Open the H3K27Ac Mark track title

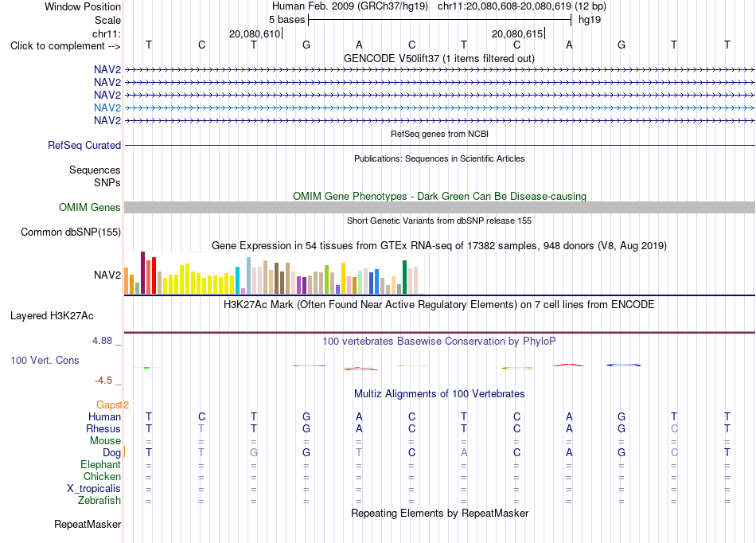tap(439, 305)
